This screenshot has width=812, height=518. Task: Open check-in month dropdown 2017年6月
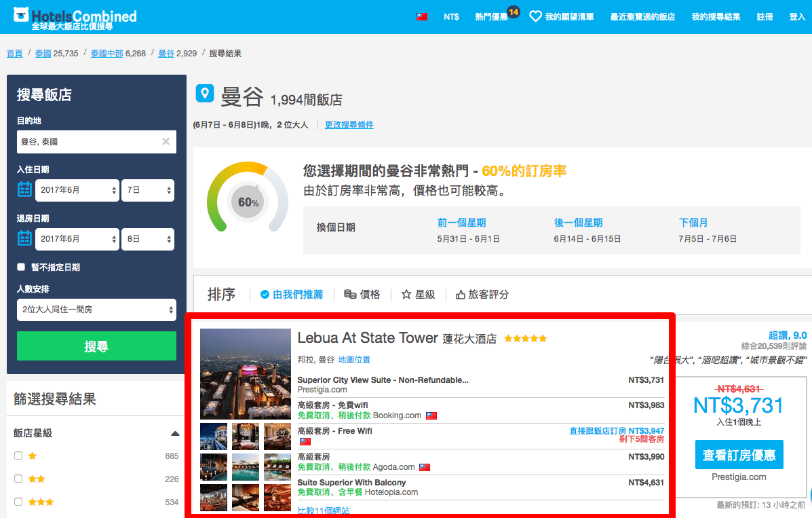[x=77, y=190]
